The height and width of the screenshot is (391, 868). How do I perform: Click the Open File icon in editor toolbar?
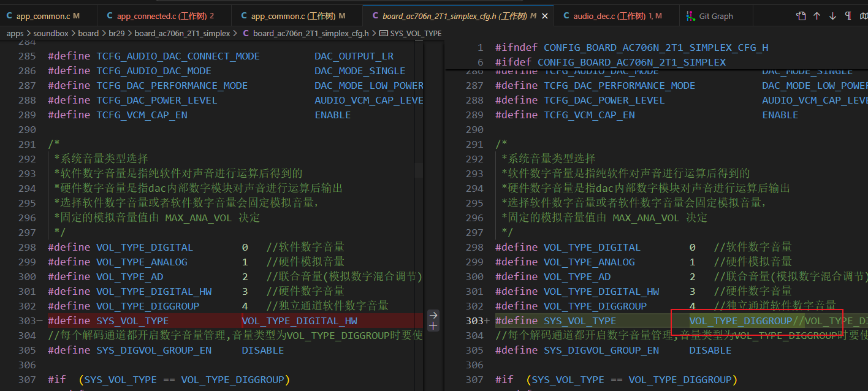pos(801,16)
